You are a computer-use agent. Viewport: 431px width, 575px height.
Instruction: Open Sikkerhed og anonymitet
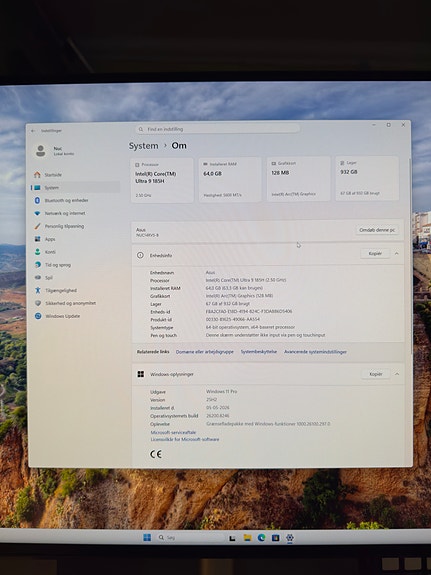pos(65,303)
